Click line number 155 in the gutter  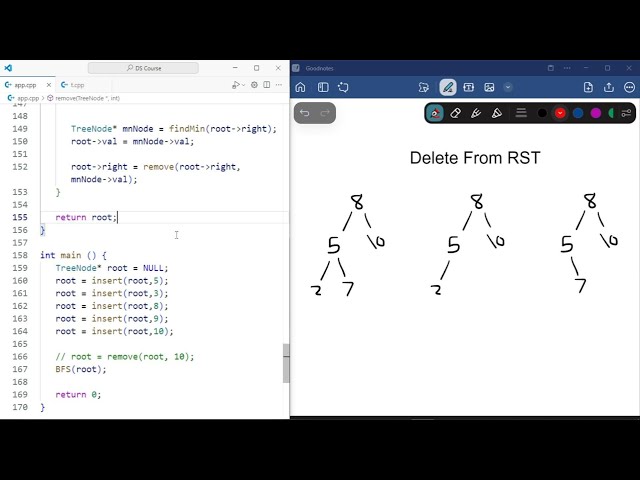point(20,217)
